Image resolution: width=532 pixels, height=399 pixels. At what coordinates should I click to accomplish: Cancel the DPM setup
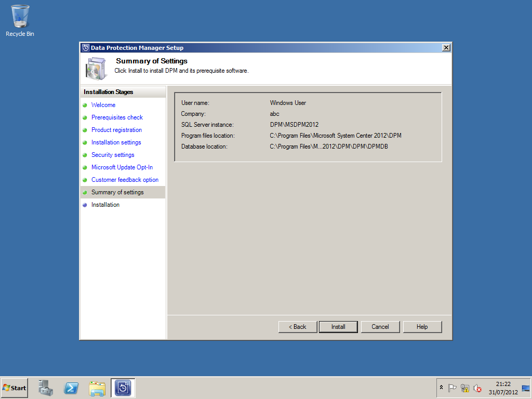tap(380, 327)
